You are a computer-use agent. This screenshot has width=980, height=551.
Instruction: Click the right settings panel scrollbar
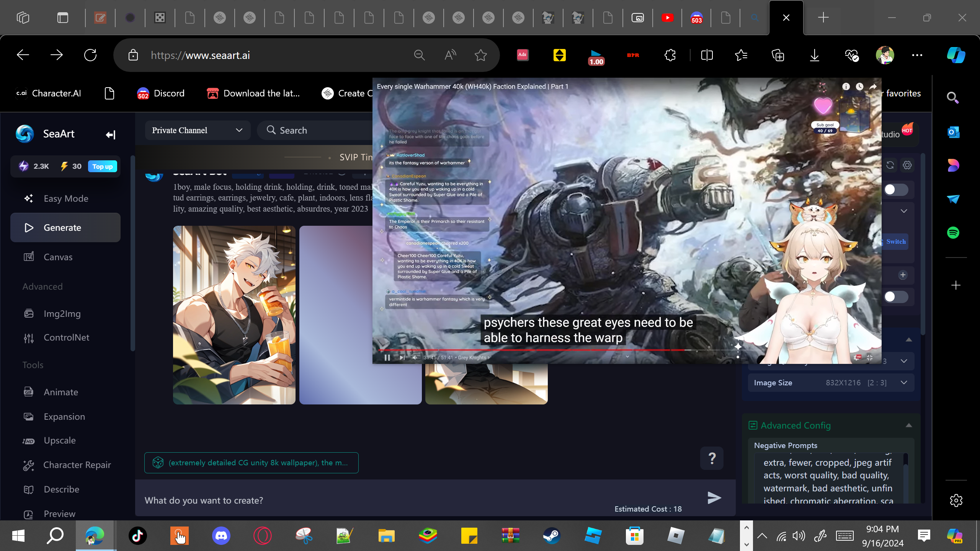tap(923, 245)
